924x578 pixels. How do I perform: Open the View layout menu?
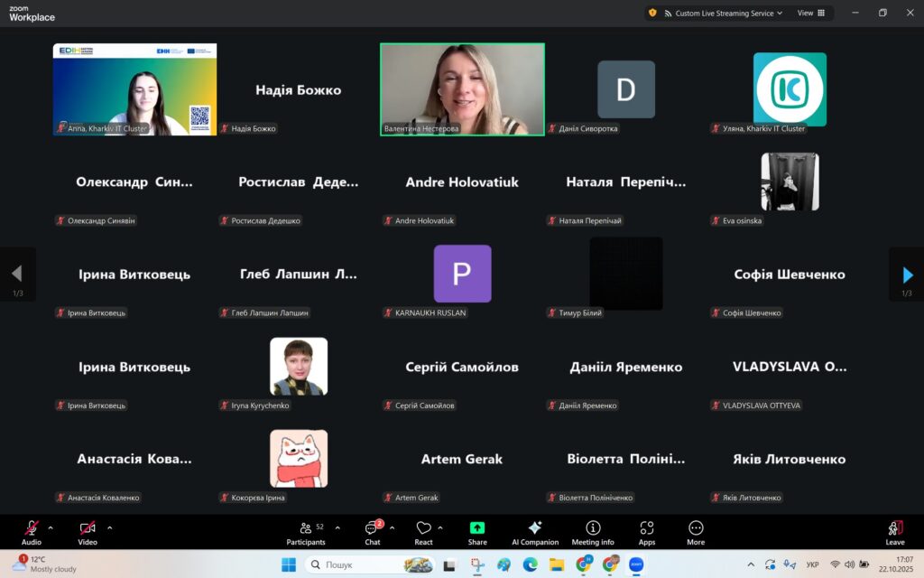pyautogui.click(x=809, y=14)
